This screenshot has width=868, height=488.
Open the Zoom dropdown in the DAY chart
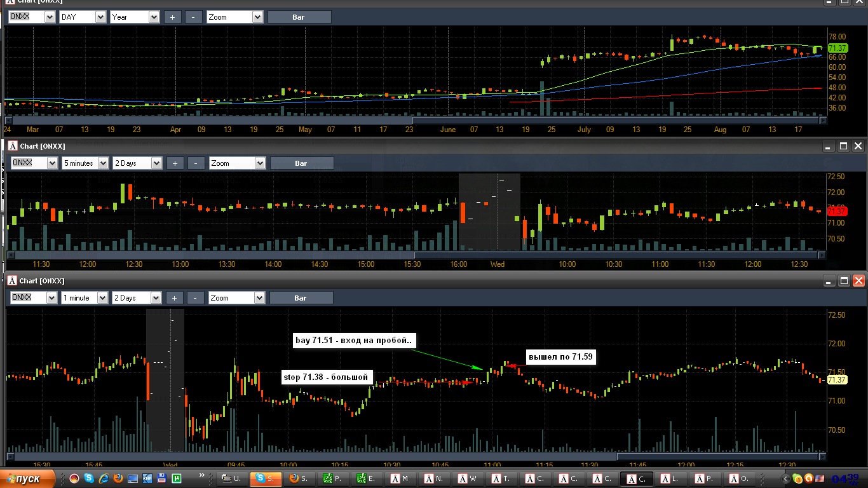(257, 17)
